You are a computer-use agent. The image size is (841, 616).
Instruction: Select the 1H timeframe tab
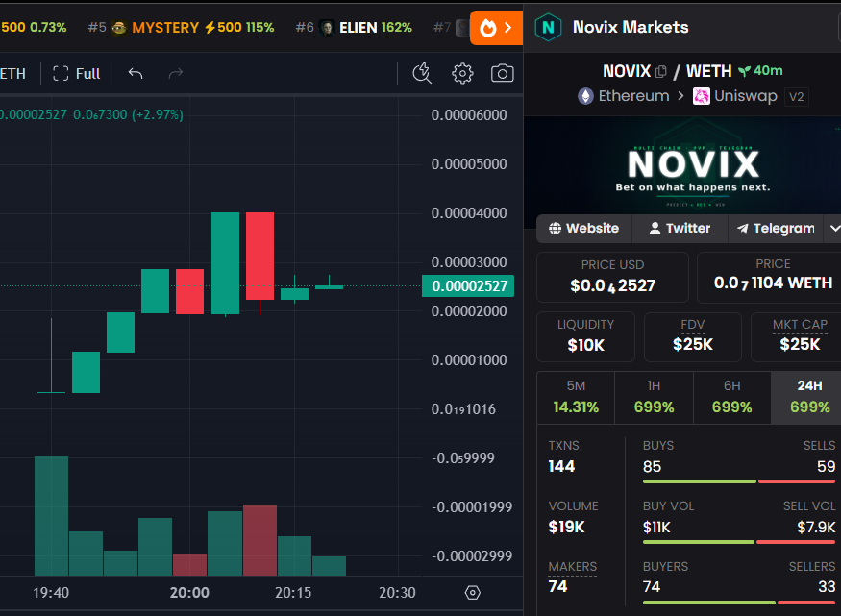pos(654,398)
